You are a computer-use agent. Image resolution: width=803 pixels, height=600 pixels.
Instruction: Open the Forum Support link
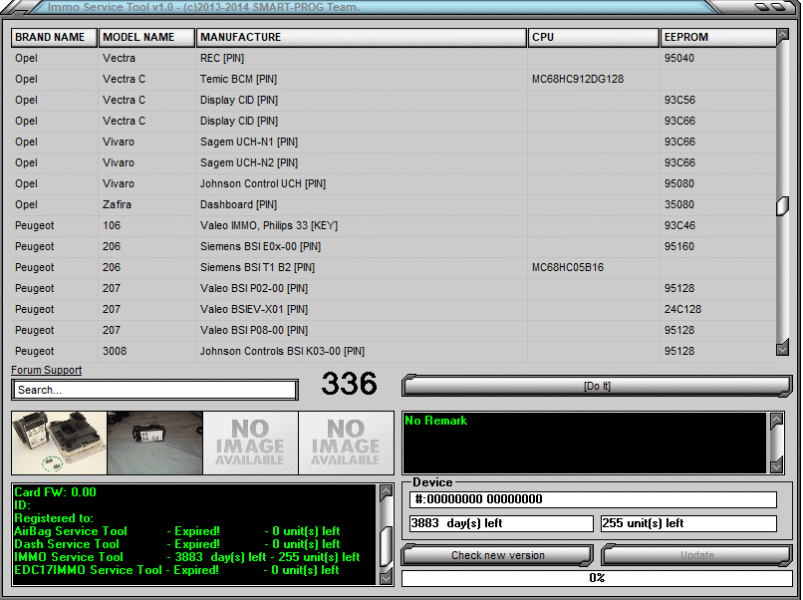(x=47, y=370)
